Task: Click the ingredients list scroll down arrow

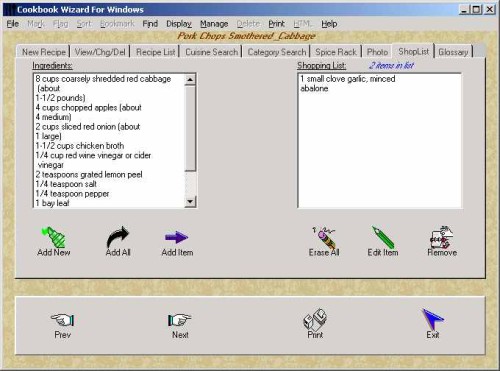Action: [190, 201]
